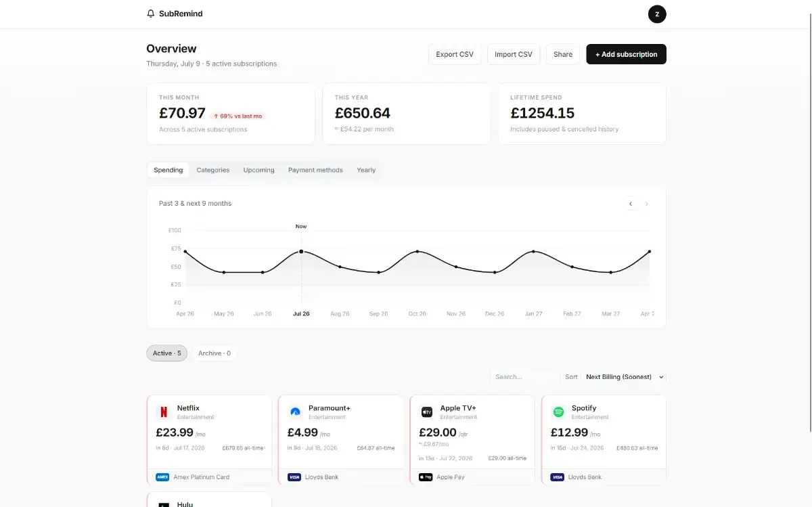Open the Z user avatar menu
812x507 pixels.
coord(657,14)
